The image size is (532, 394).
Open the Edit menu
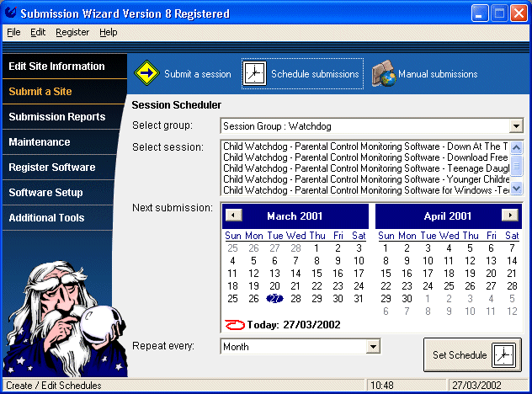tap(38, 32)
